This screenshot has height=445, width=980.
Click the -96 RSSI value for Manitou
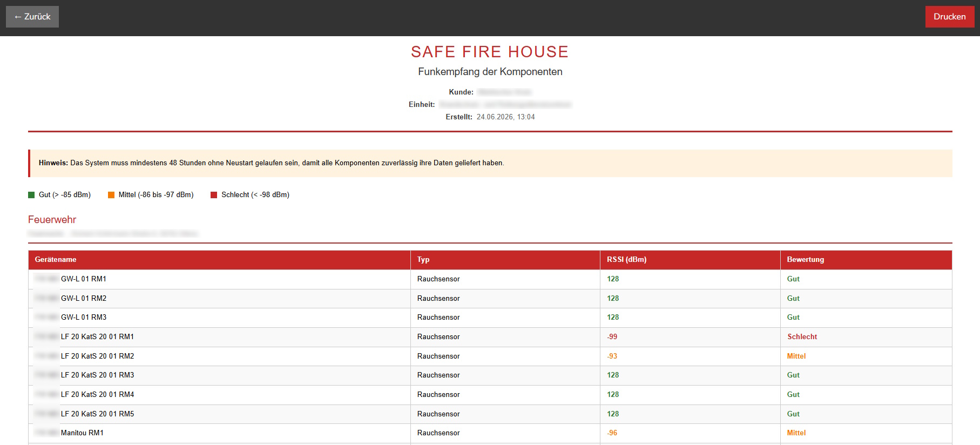pos(612,433)
